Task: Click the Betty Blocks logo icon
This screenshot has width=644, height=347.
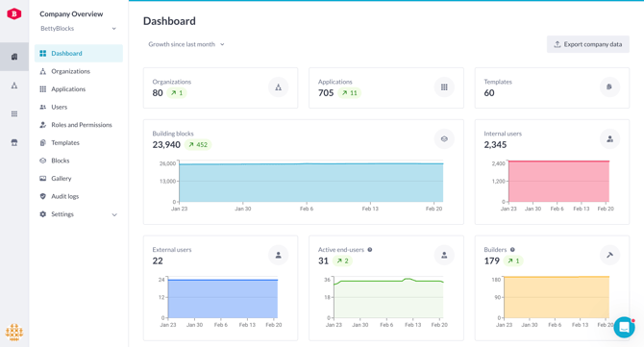Action: click(x=14, y=13)
